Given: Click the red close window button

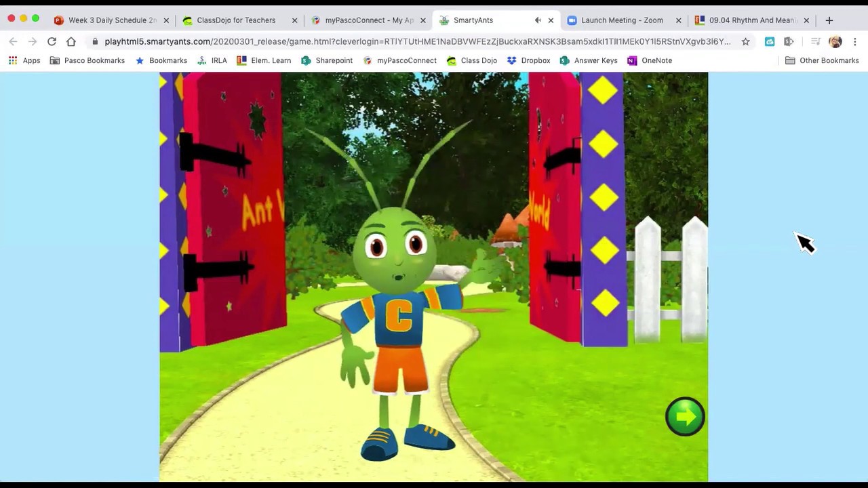Looking at the screenshot, I should (11, 18).
